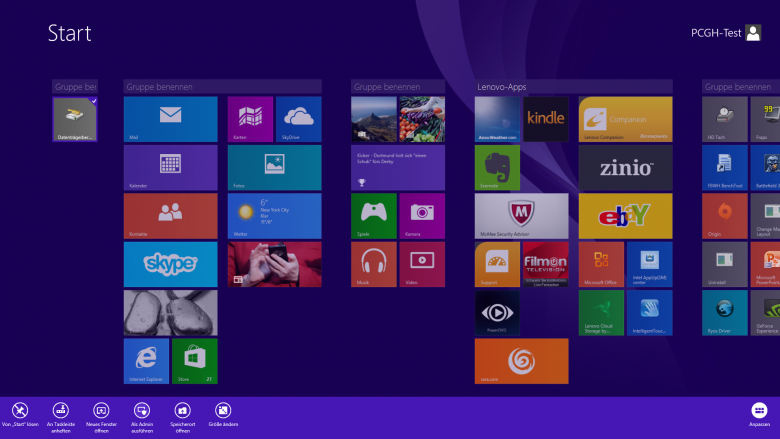This screenshot has width=780, height=439.
Task: Open the FilmOn Television tile
Action: click(546, 264)
